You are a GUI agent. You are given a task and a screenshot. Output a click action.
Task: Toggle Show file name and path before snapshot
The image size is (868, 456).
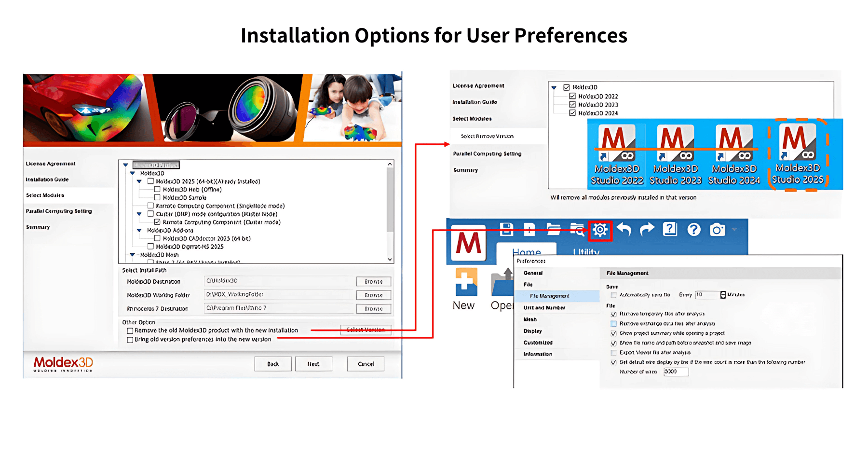point(613,343)
